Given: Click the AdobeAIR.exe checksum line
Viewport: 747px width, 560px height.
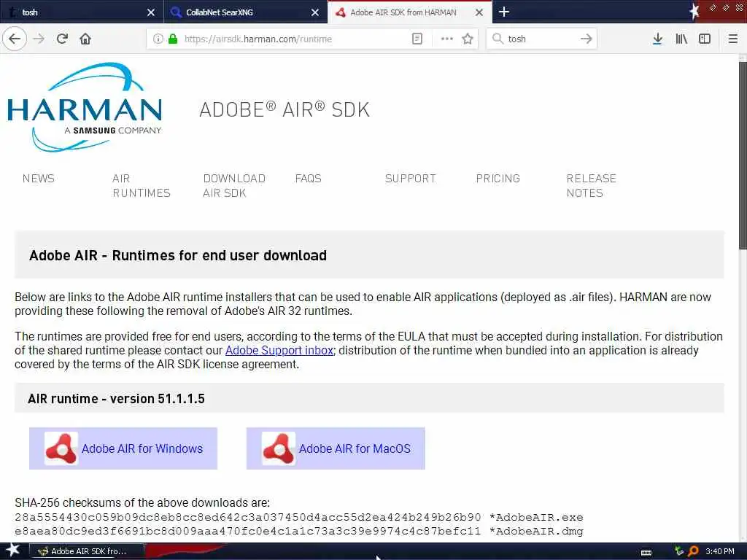Looking at the screenshot, I should [x=298, y=517].
